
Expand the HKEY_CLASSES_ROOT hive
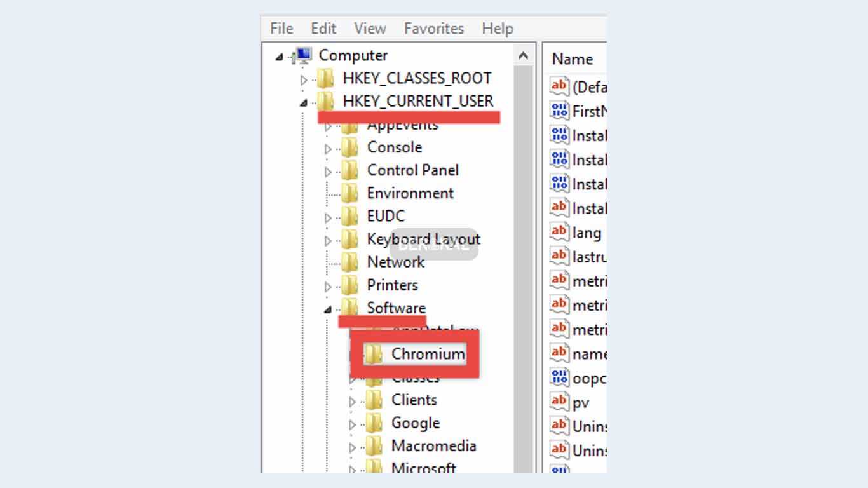tap(304, 80)
